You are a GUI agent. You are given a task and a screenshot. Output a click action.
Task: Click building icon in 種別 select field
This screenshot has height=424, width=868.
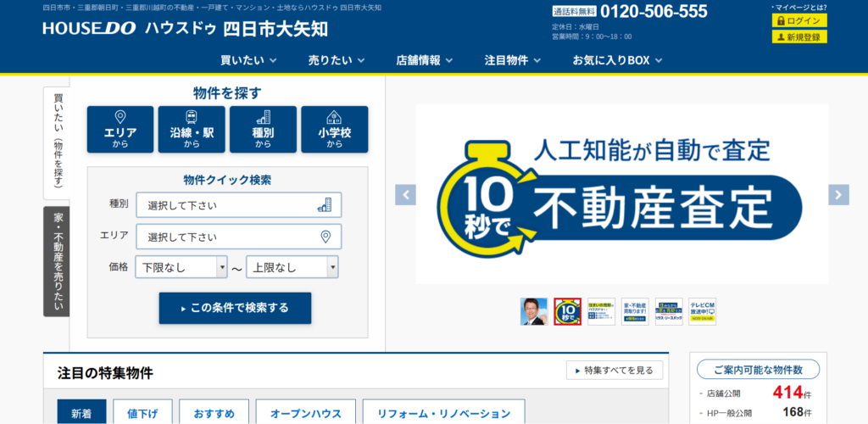point(325,205)
